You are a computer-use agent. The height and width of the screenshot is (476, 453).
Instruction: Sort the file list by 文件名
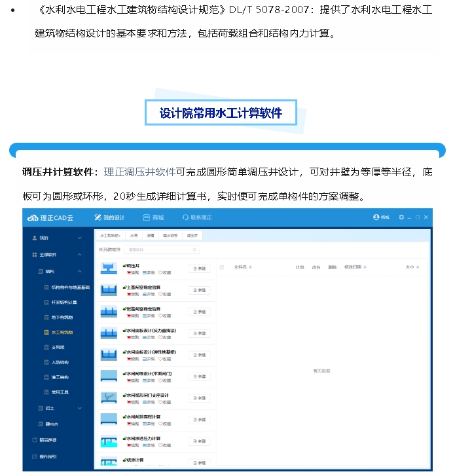pos(243,267)
